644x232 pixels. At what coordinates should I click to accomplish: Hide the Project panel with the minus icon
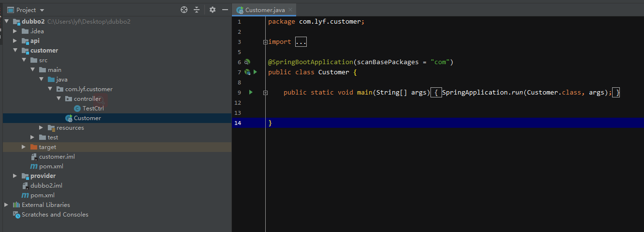click(x=225, y=10)
